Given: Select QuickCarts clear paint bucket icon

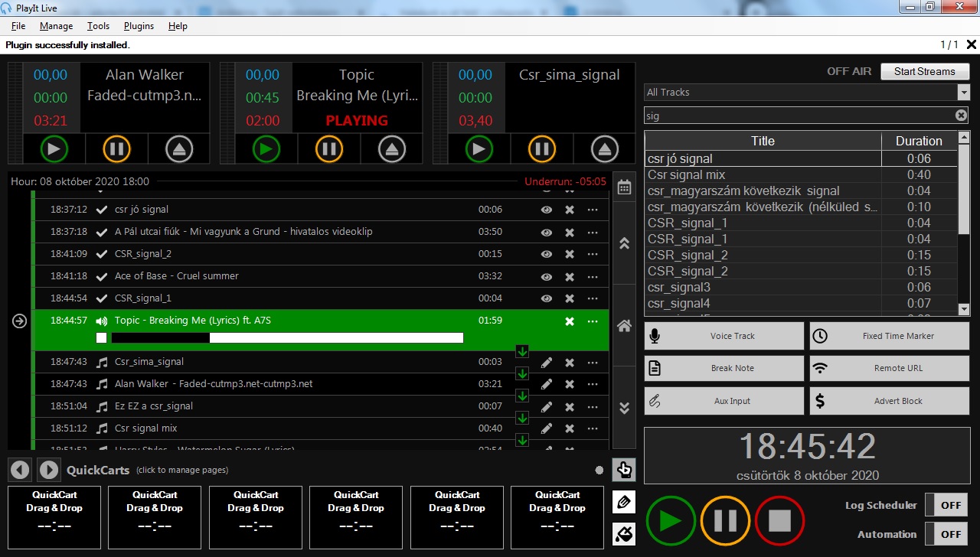Looking at the screenshot, I should tap(624, 533).
